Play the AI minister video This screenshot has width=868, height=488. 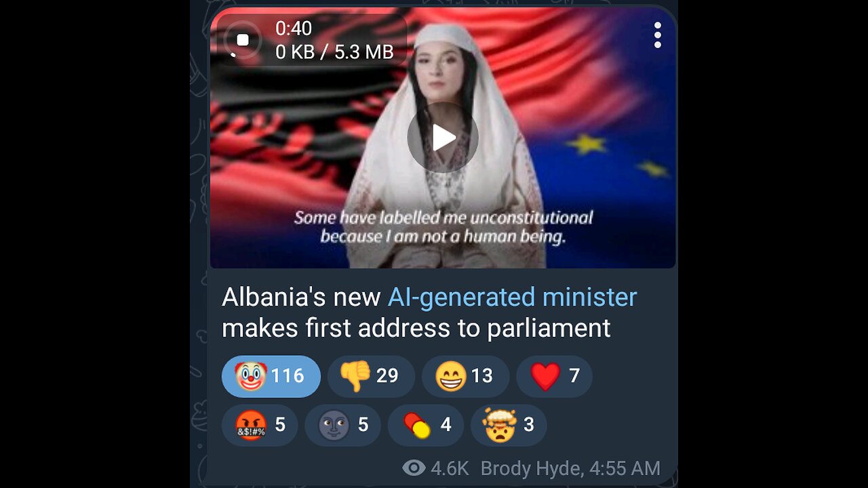click(443, 138)
